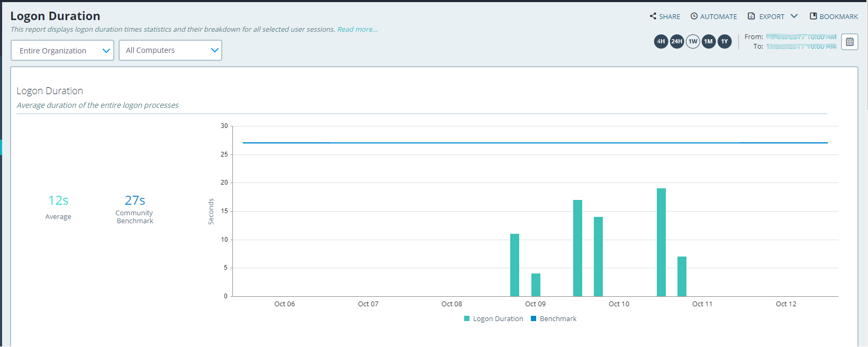868x347 pixels.
Task: Click the Bookmark icon
Action: coord(813,16)
